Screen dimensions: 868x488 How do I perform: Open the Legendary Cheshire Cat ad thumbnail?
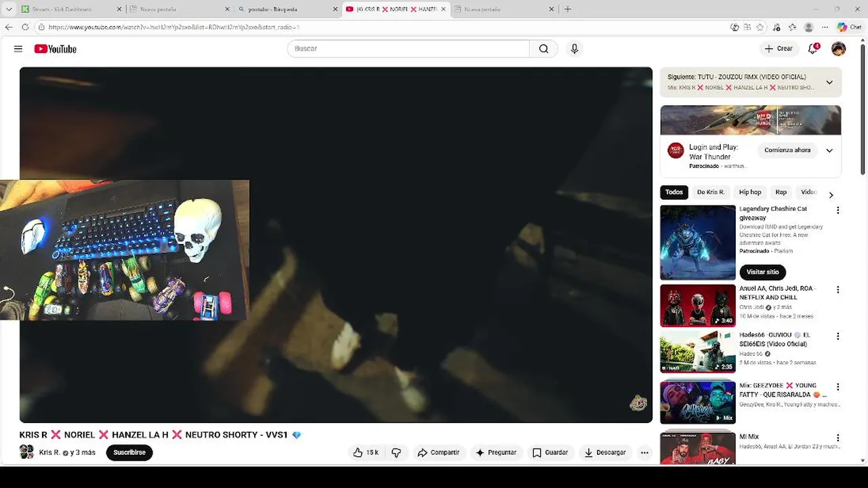[x=698, y=243]
